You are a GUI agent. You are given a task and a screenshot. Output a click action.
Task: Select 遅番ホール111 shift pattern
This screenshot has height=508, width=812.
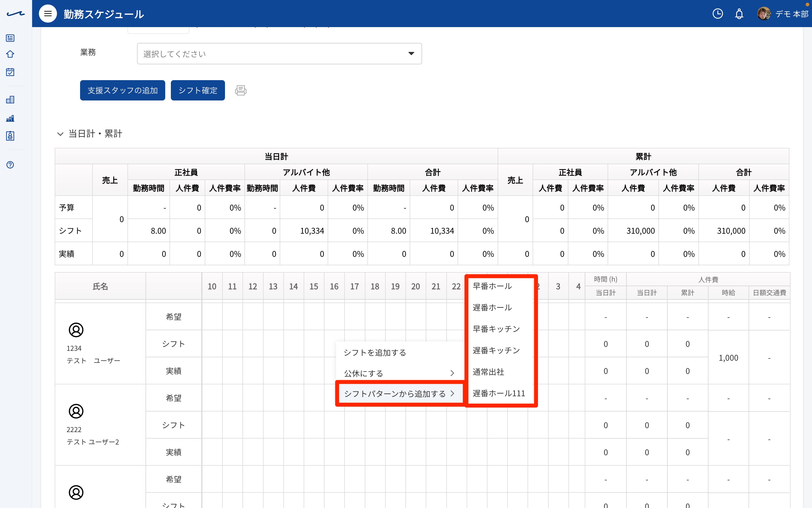click(x=500, y=393)
